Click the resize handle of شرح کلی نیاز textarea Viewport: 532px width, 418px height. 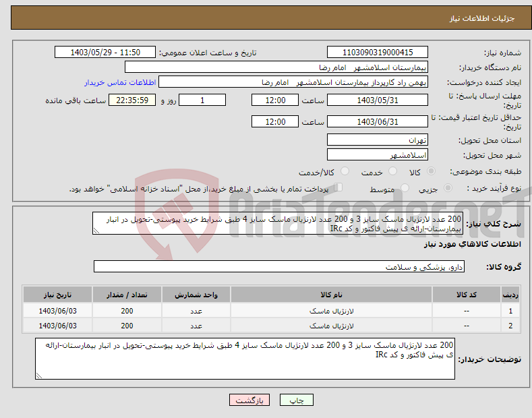(x=96, y=231)
